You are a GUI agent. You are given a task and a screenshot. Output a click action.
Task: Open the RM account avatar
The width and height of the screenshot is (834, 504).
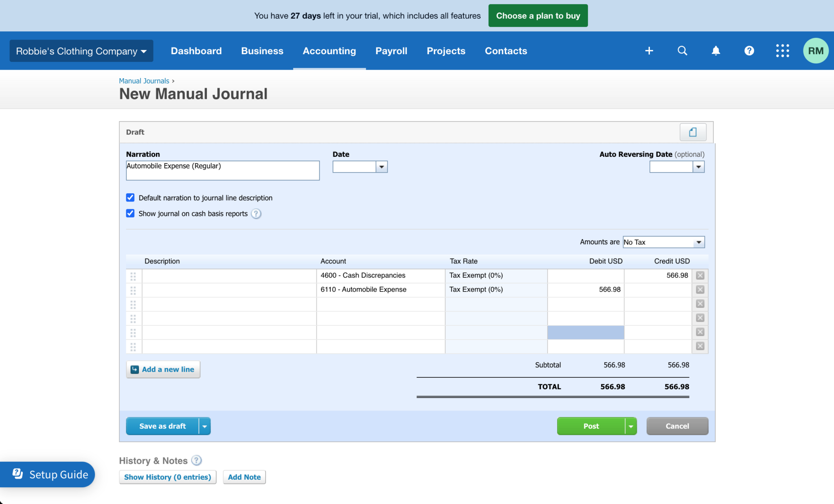coord(815,50)
